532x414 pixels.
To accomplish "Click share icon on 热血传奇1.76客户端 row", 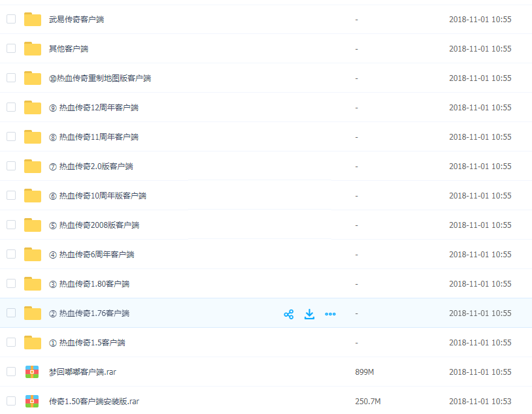I will (289, 314).
